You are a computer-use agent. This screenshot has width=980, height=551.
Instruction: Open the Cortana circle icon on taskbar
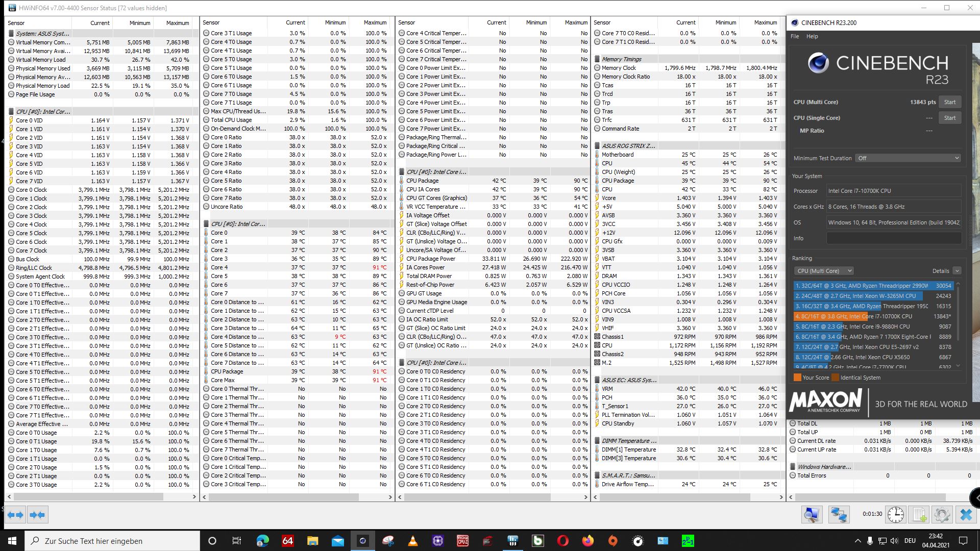[212, 541]
